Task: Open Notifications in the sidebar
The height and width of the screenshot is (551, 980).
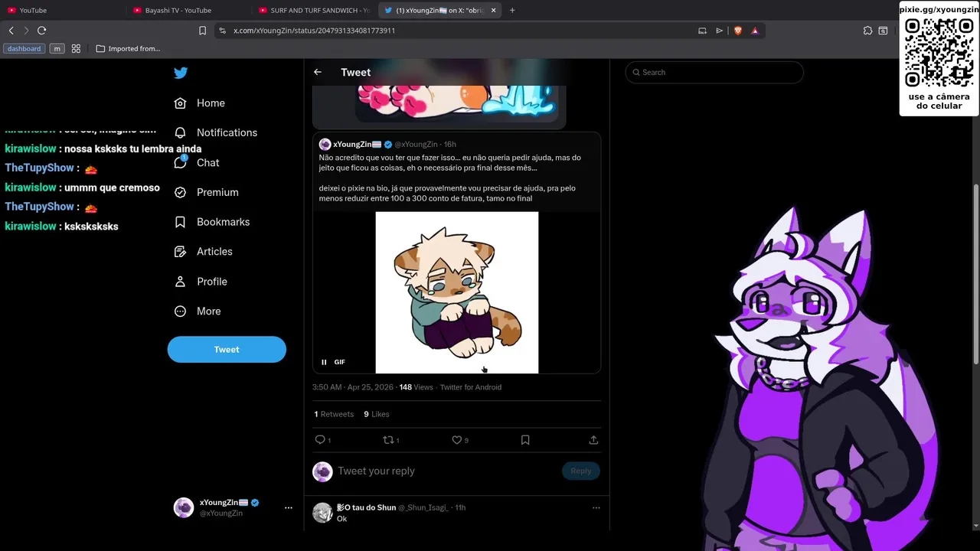Action: tap(216, 132)
